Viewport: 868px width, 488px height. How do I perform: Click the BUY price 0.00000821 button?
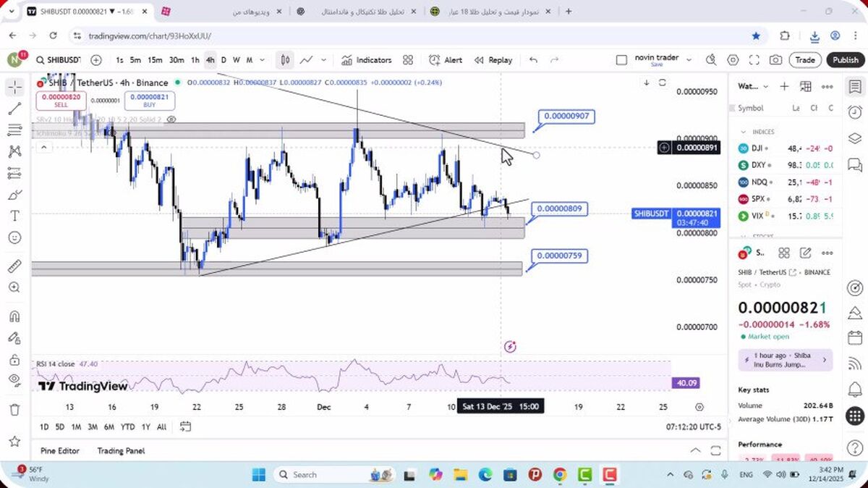tap(150, 100)
